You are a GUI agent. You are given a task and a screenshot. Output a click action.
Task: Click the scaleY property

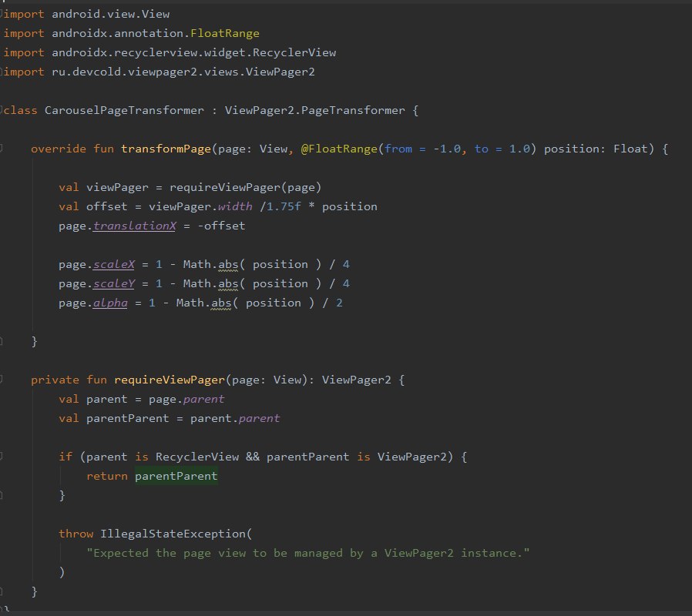point(113,284)
